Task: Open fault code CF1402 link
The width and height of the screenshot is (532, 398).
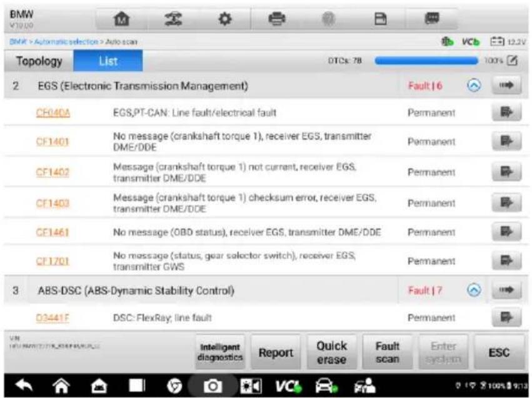Action: coord(53,172)
